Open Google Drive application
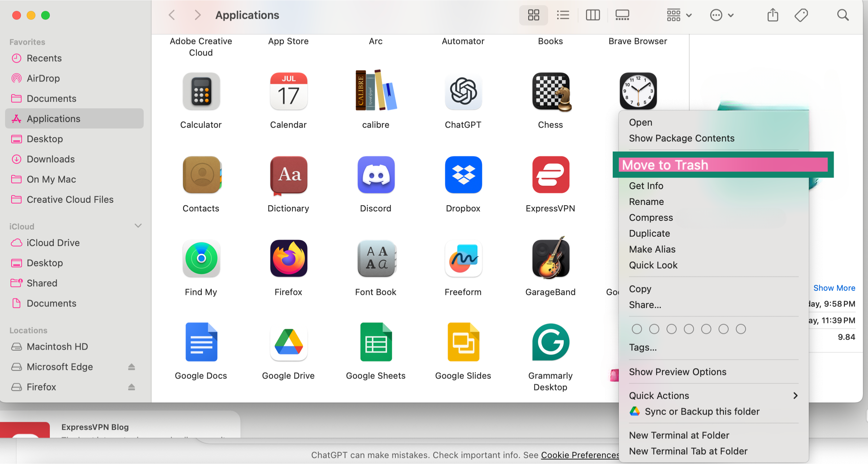868x464 pixels. tap(288, 342)
